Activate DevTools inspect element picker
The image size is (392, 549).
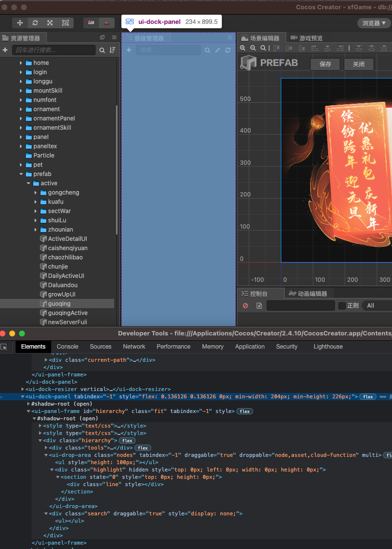tap(4, 347)
